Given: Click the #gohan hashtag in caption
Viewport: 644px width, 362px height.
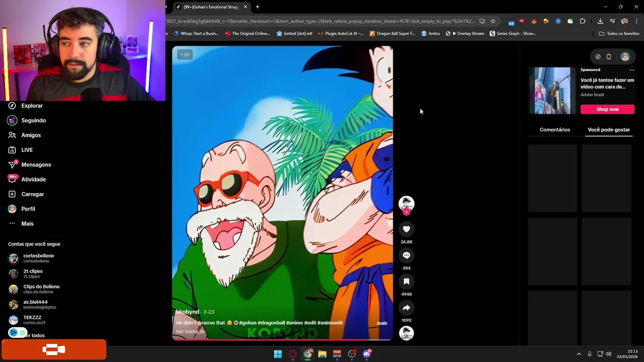Looking at the screenshot, I should (248, 323).
